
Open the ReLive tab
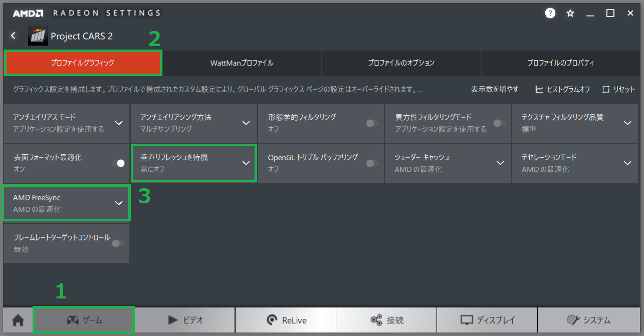286,320
